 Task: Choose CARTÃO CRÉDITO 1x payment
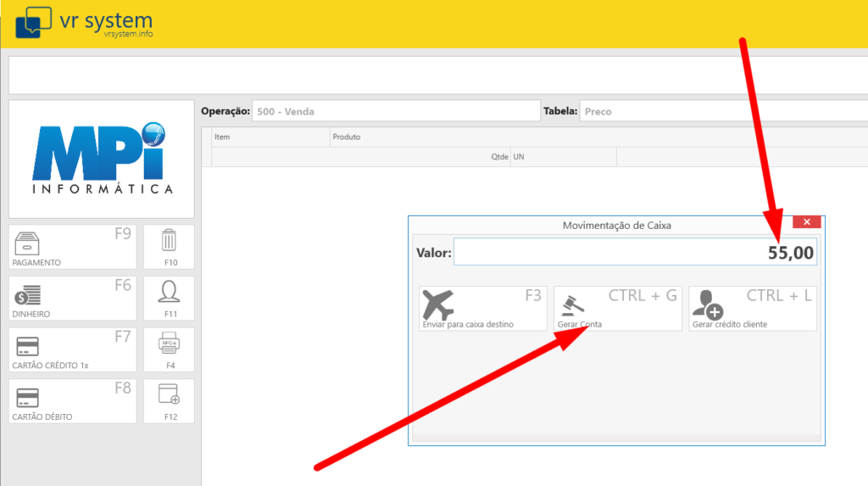pyautogui.click(x=72, y=349)
